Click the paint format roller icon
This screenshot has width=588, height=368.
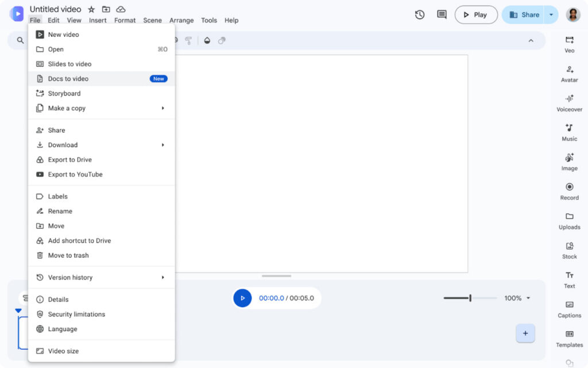tap(188, 41)
